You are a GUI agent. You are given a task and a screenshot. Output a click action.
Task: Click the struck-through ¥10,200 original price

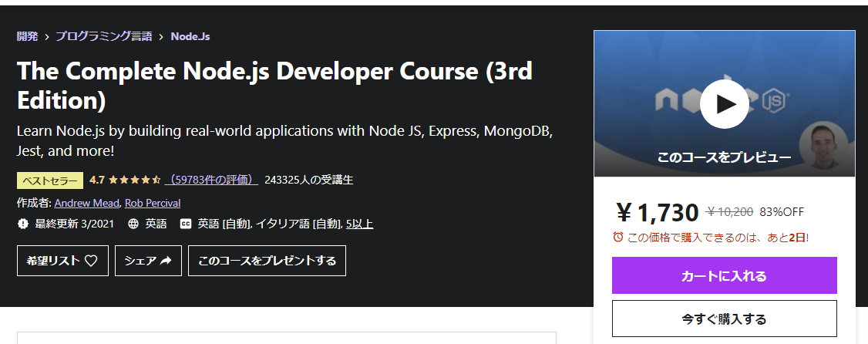click(729, 211)
